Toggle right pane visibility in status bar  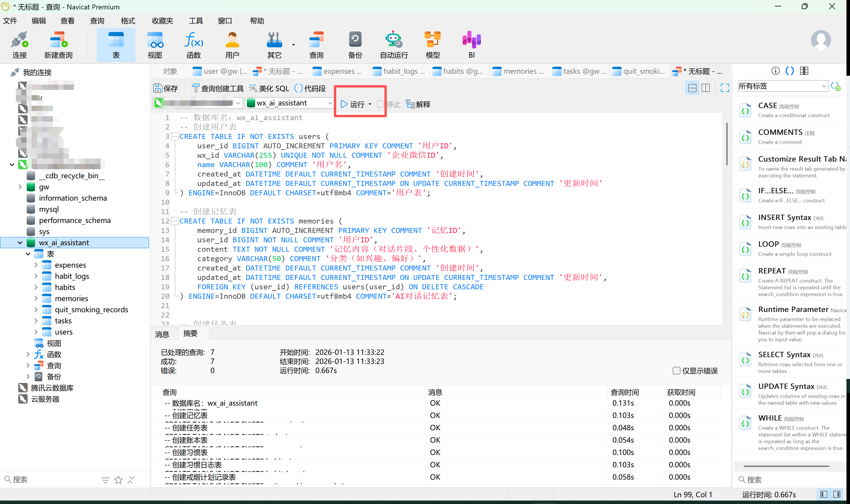pyautogui.click(x=837, y=494)
